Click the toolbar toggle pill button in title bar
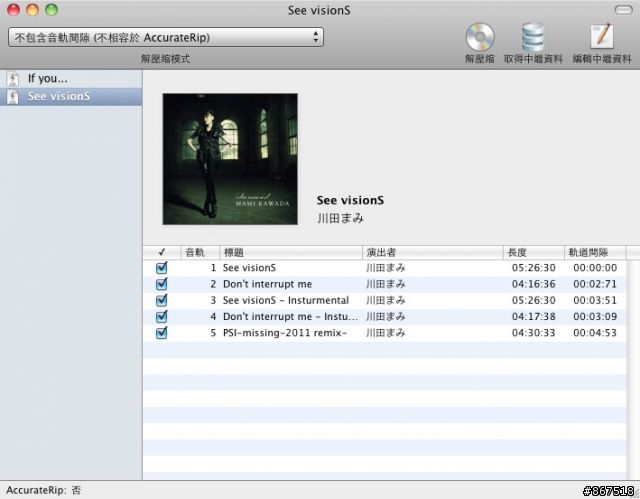Screen dimensions: 640x499 click(623, 10)
